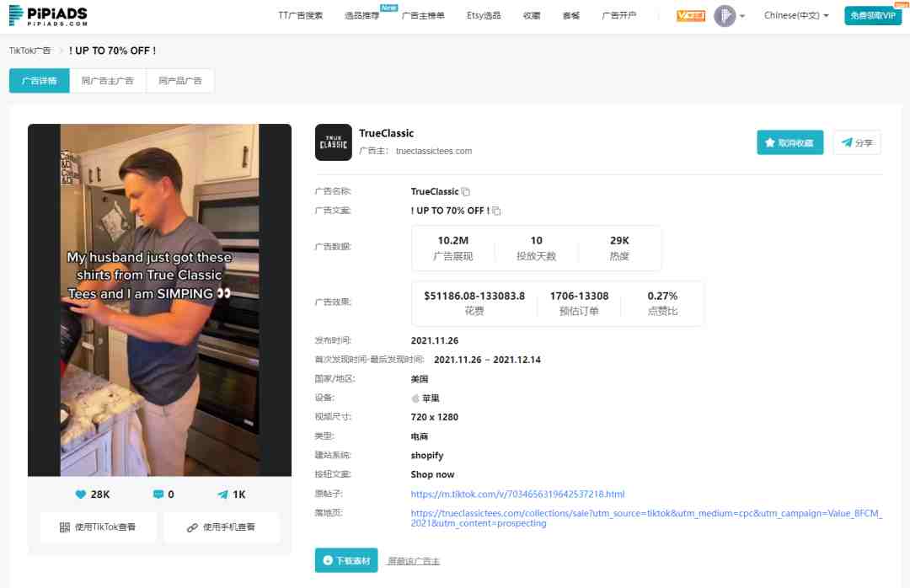This screenshot has height=588, width=910.
Task: Click the comment icon showing 0
Action: click(158, 494)
